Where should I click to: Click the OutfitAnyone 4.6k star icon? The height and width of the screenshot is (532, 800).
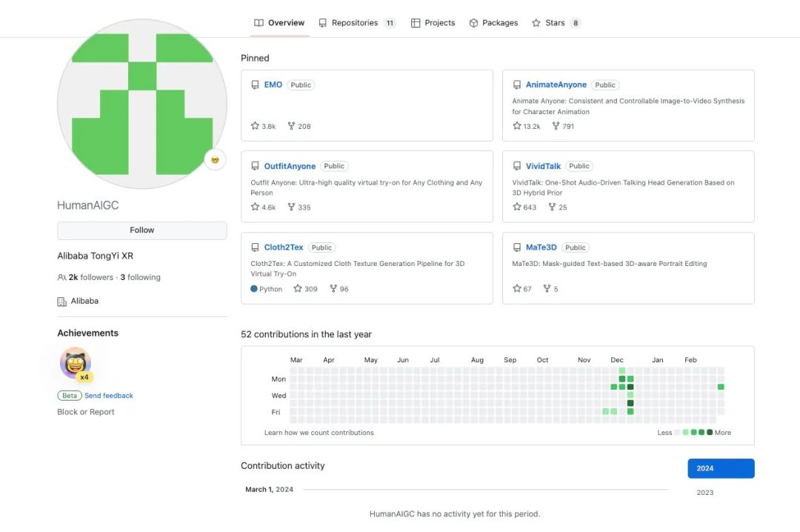pos(255,207)
